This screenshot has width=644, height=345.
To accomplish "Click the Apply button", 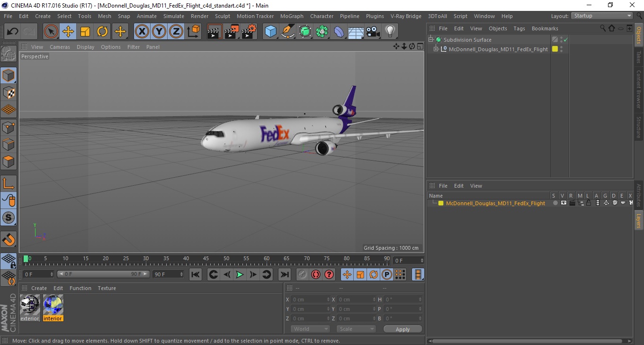I will click(x=402, y=329).
